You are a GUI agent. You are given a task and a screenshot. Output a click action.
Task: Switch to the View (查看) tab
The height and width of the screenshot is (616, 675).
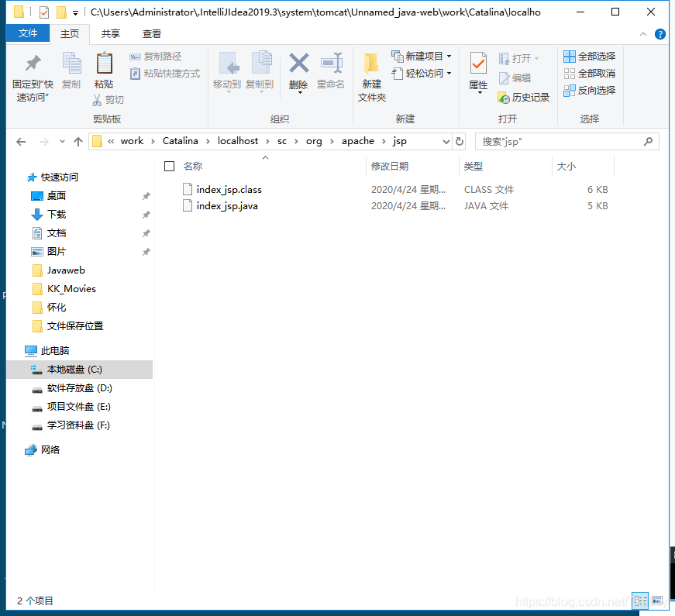pyautogui.click(x=152, y=34)
